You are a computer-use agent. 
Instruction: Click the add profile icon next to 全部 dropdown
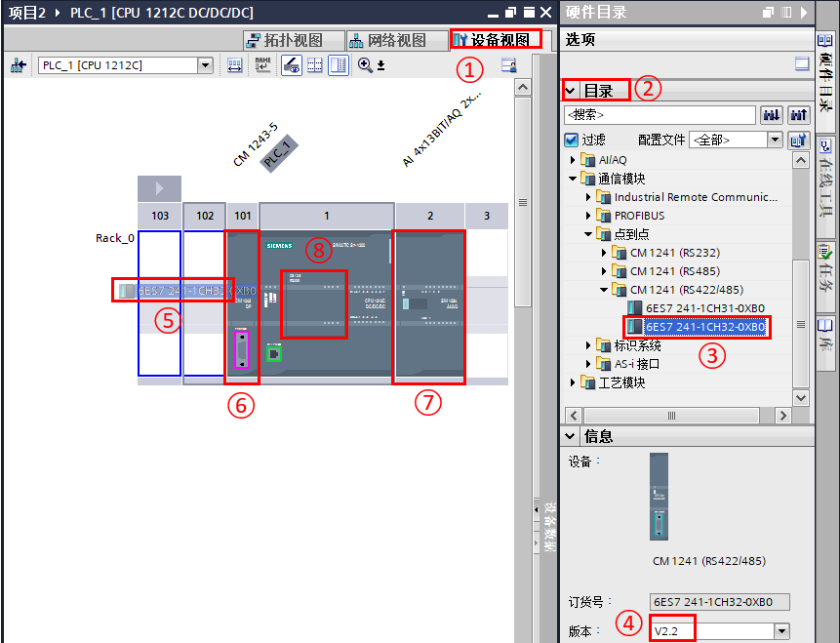click(798, 141)
